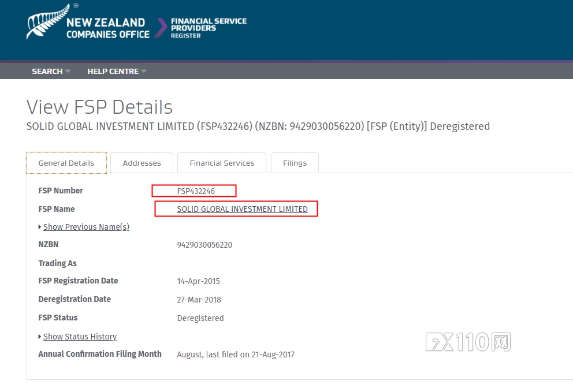573x392 pixels.
Task: Click the purple chevron in the header
Action: pyautogui.click(x=159, y=28)
